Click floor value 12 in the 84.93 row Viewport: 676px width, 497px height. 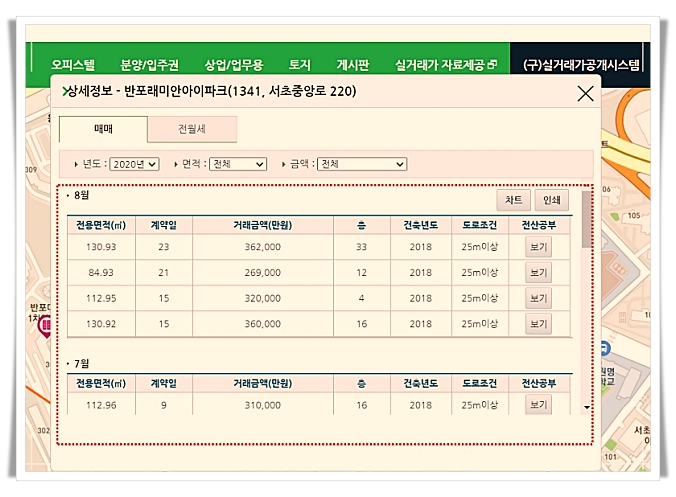click(x=361, y=272)
